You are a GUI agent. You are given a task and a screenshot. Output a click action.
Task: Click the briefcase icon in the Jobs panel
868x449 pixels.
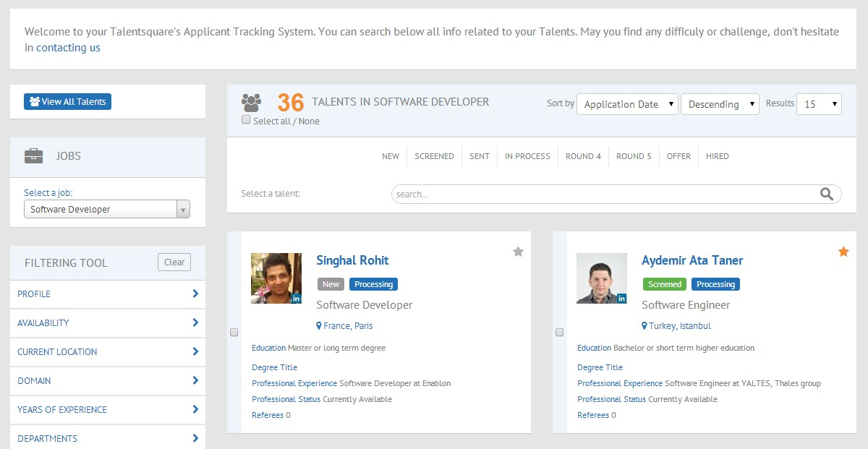(x=35, y=155)
